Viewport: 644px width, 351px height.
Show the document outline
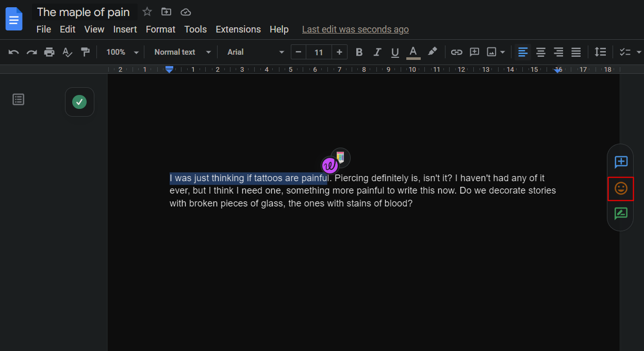pyautogui.click(x=19, y=100)
